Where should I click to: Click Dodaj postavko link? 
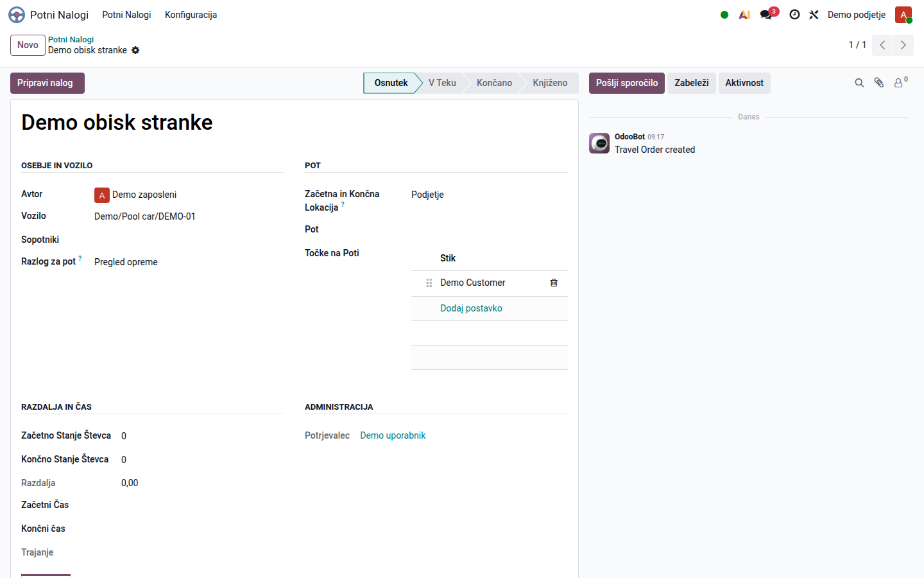[x=471, y=308]
